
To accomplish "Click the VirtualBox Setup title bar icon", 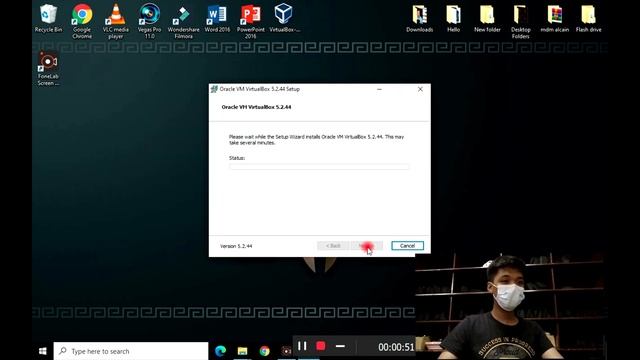I will tap(214, 89).
